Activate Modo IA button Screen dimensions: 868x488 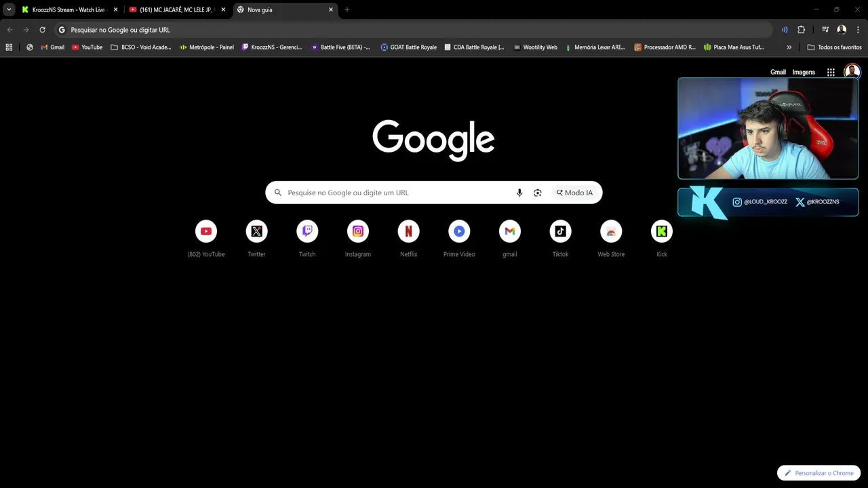(574, 192)
